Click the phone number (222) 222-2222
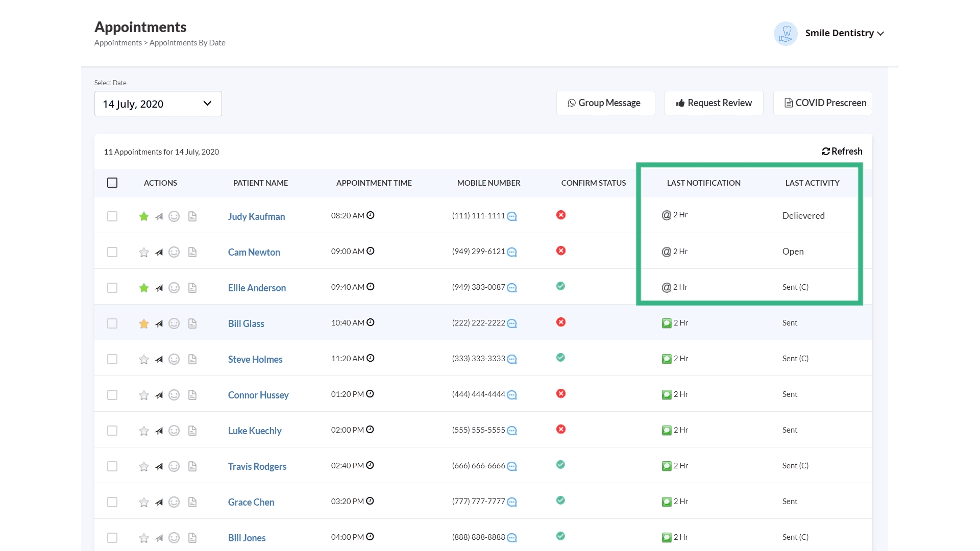This screenshot has height=551, width=980. pyautogui.click(x=478, y=323)
